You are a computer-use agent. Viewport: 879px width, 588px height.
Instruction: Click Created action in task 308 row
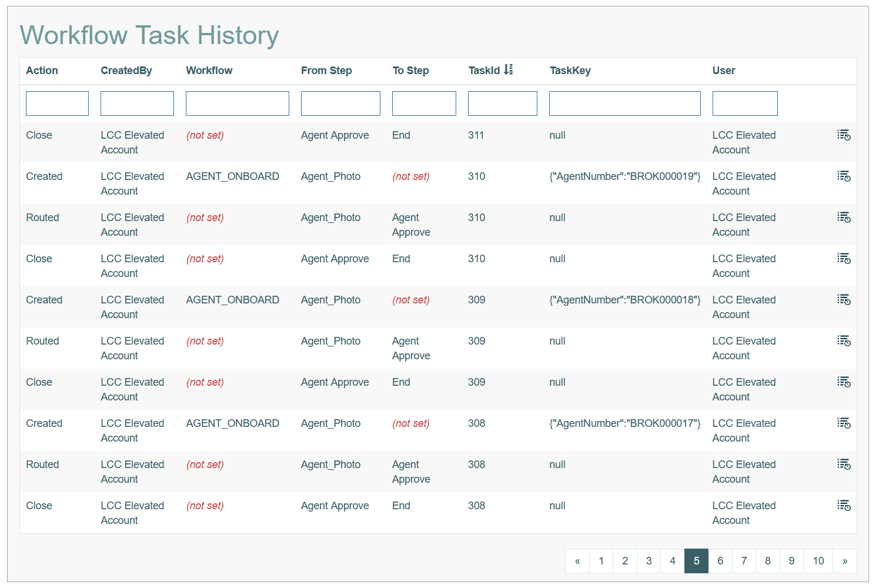(x=44, y=423)
